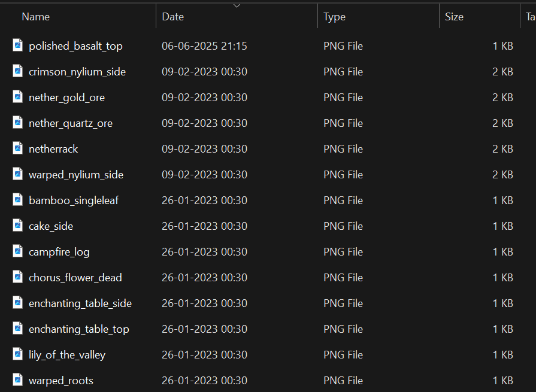Click the netherrack file icon

[x=18, y=148]
